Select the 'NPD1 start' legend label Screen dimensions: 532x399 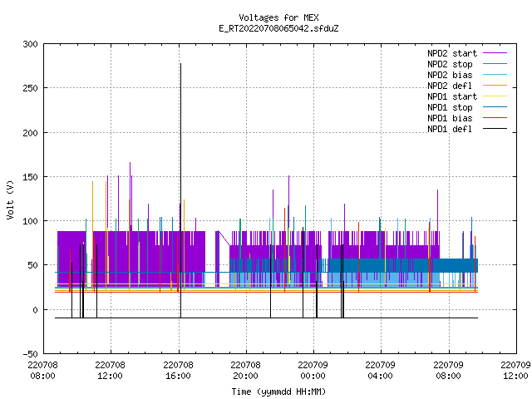click(x=452, y=96)
